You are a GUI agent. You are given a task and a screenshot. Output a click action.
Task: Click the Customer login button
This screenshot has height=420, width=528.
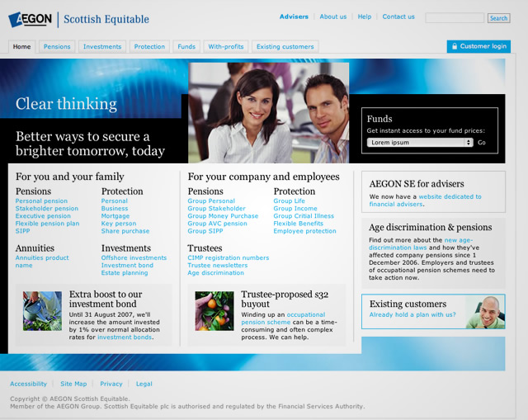point(478,46)
